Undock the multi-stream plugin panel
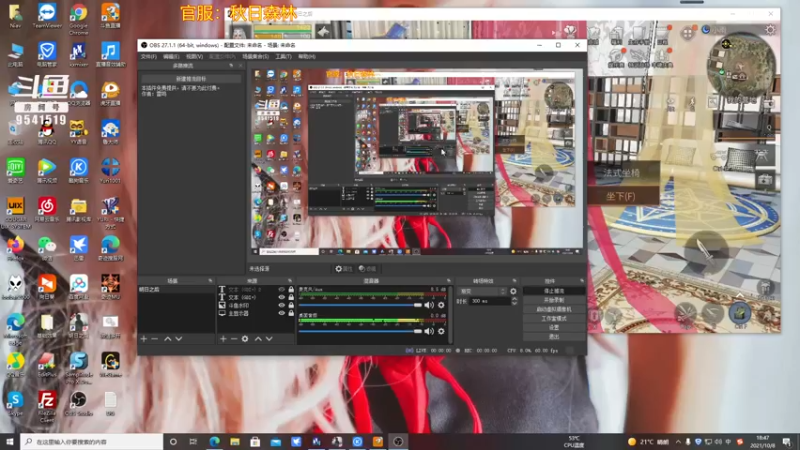 point(231,66)
